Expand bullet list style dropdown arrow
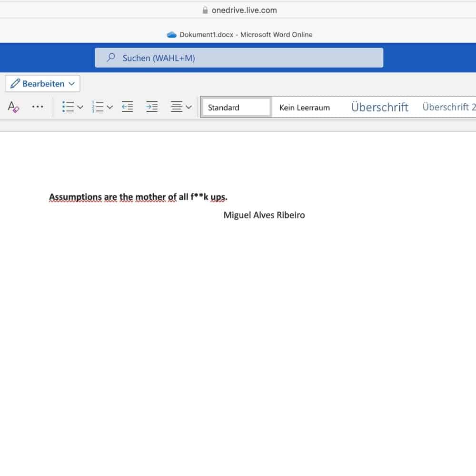 point(80,107)
